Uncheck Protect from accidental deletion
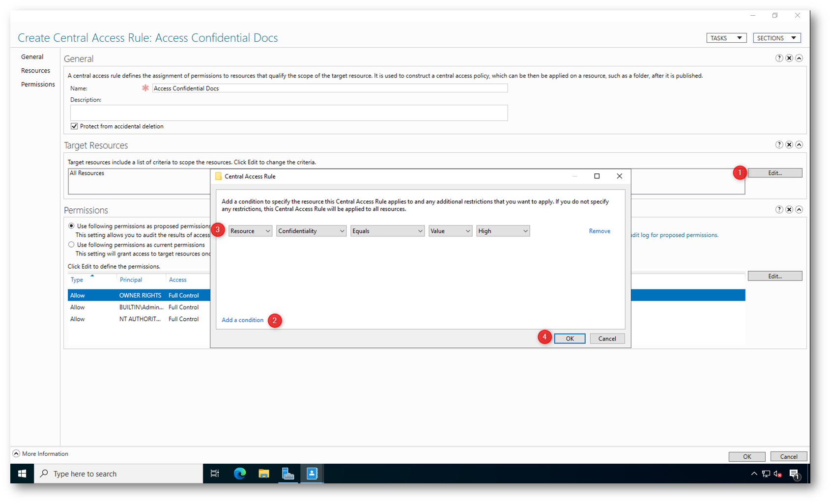 (x=74, y=126)
